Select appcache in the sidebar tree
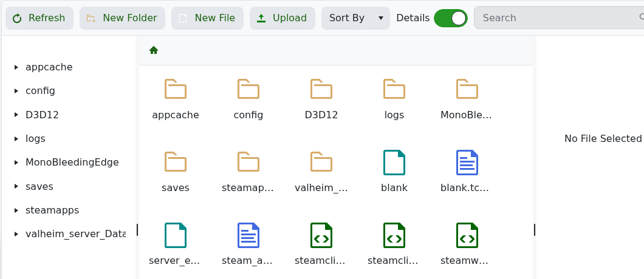Screen dimensions: 644x279 point(49,67)
